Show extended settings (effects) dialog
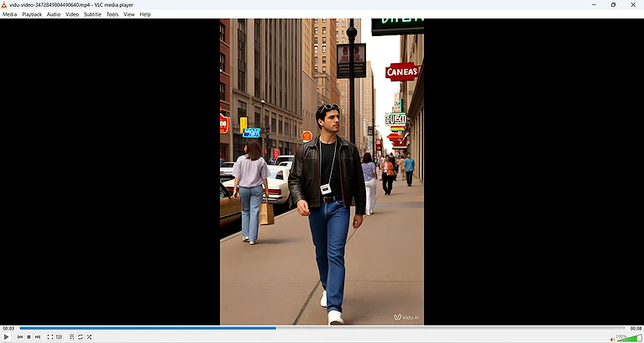644x343 pixels. (59, 337)
